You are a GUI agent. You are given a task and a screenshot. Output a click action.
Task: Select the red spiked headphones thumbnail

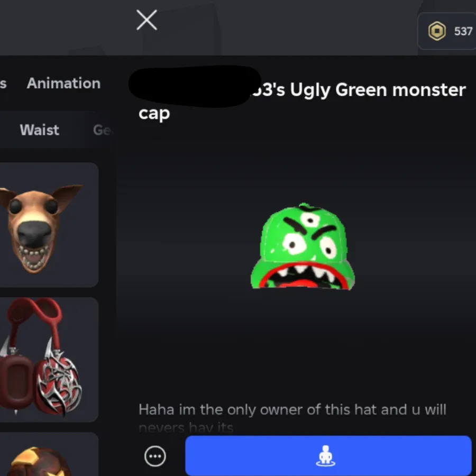tap(49, 360)
